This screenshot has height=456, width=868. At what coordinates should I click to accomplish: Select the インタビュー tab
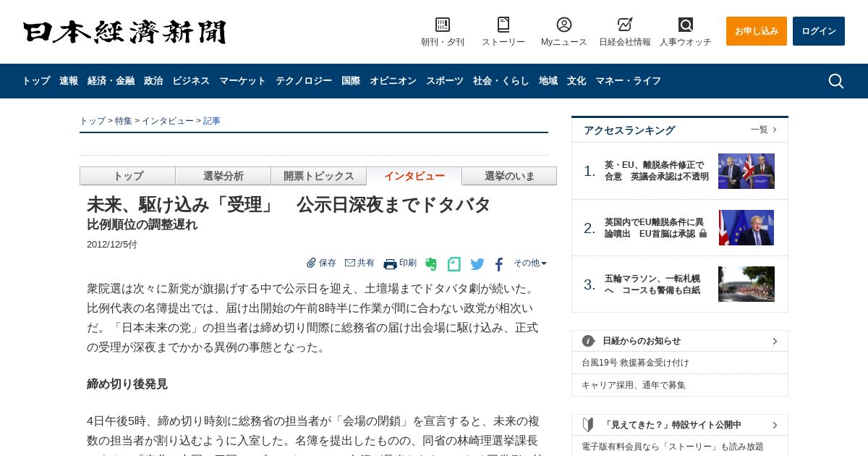pyautogui.click(x=414, y=176)
